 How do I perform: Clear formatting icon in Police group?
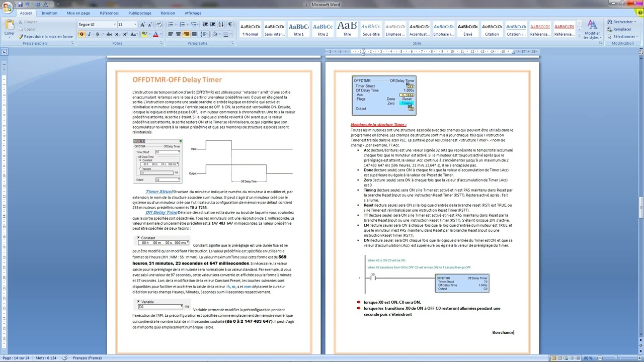pyautogui.click(x=159, y=25)
